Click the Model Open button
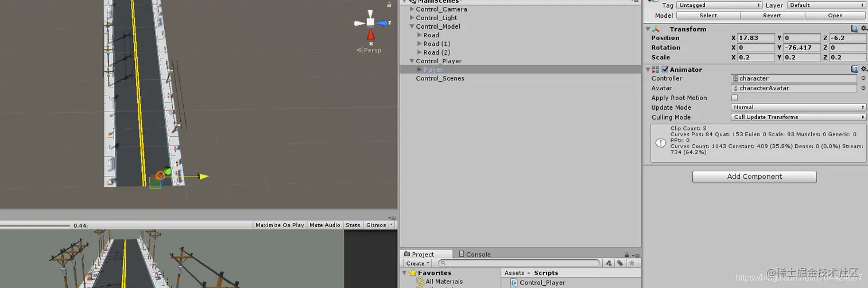This screenshot has width=868, height=288. (x=835, y=16)
